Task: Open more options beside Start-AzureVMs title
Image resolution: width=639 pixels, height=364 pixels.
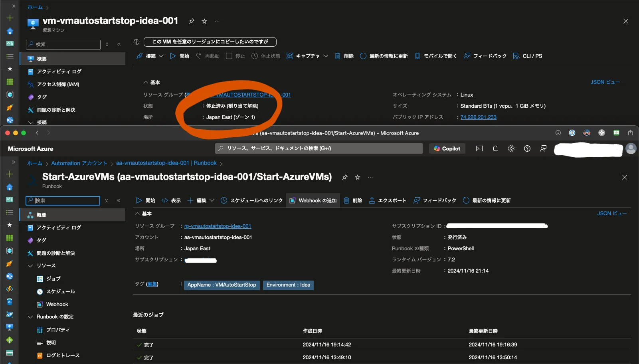Action: tap(370, 177)
